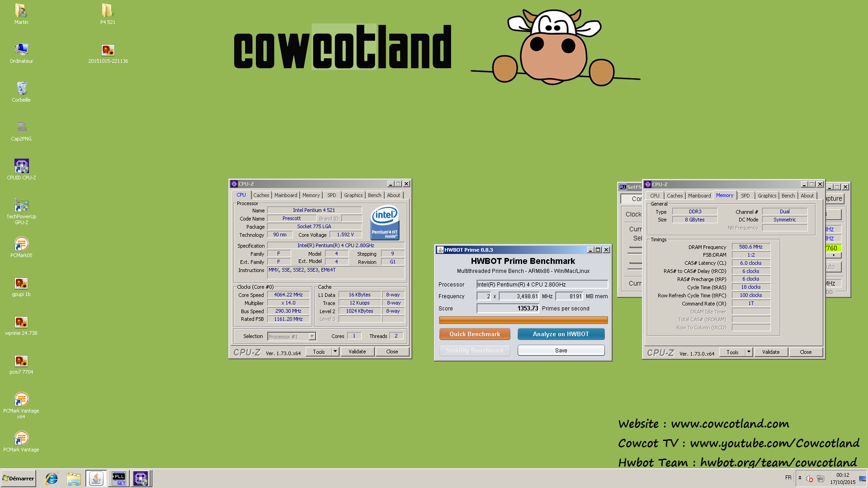868x488 pixels.
Task: Click the left CPU-Z title bar icon
Action: (x=234, y=184)
